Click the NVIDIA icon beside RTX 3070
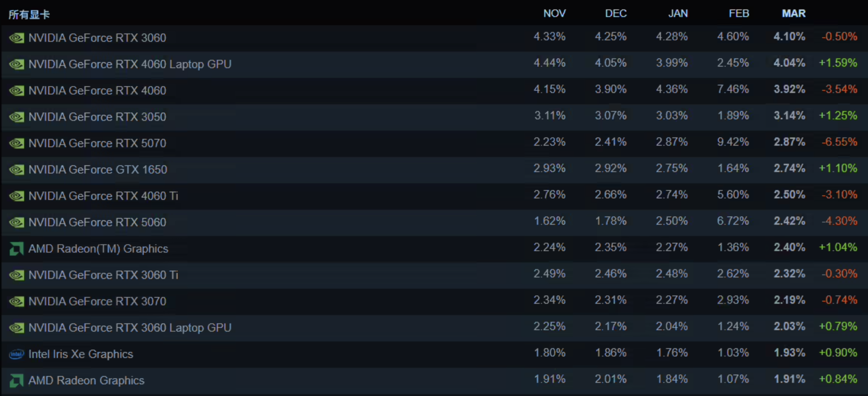 [17, 301]
